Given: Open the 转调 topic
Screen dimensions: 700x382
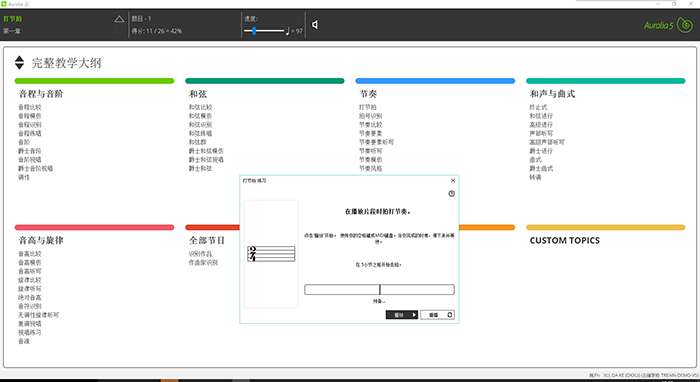Looking at the screenshot, I should pos(535,177).
